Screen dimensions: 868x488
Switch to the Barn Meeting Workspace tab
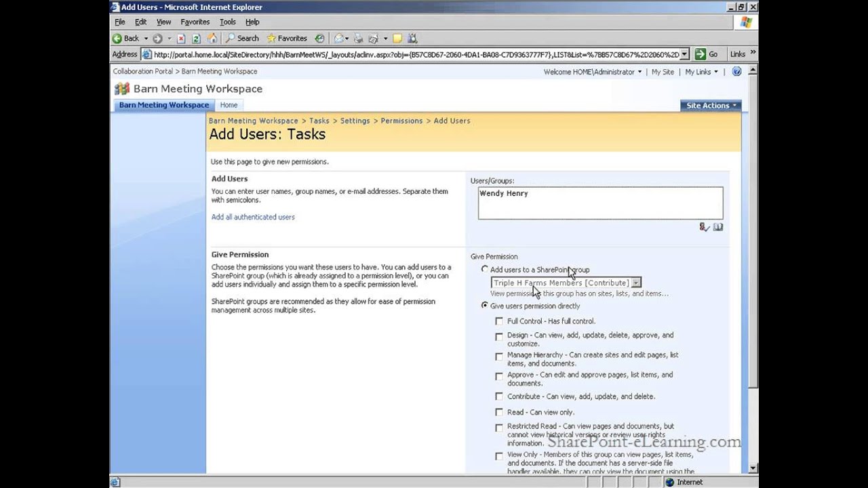(x=163, y=105)
